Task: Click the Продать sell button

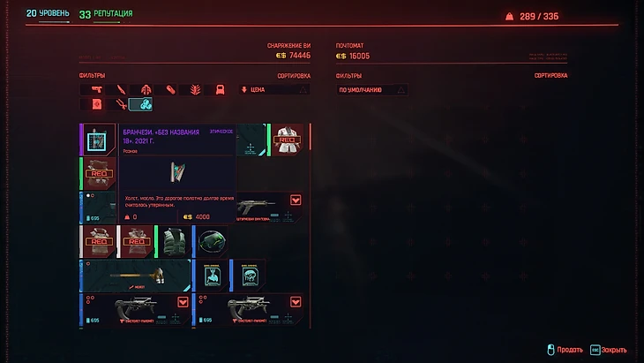Action: [565, 350]
